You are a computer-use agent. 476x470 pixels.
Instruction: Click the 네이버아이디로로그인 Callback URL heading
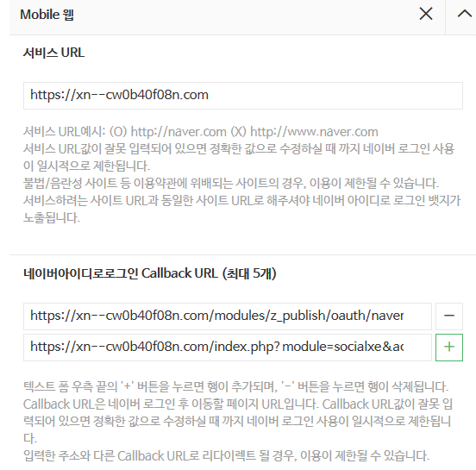click(150, 273)
